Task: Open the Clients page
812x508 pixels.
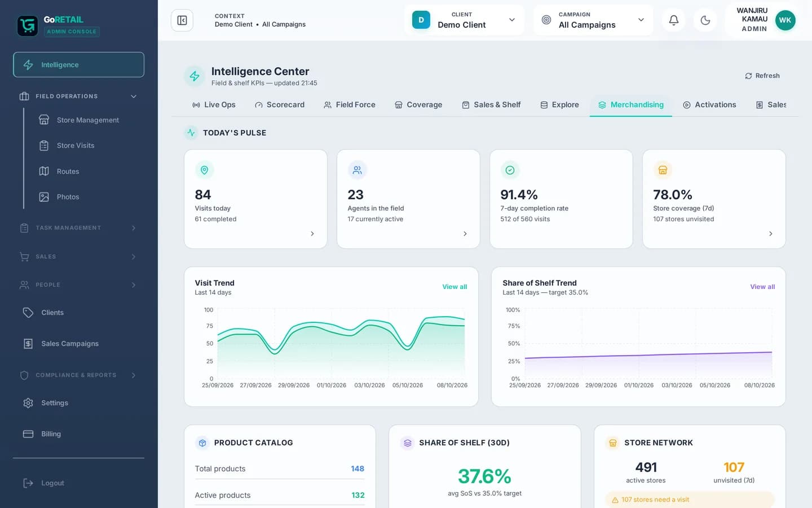Action: (78, 313)
